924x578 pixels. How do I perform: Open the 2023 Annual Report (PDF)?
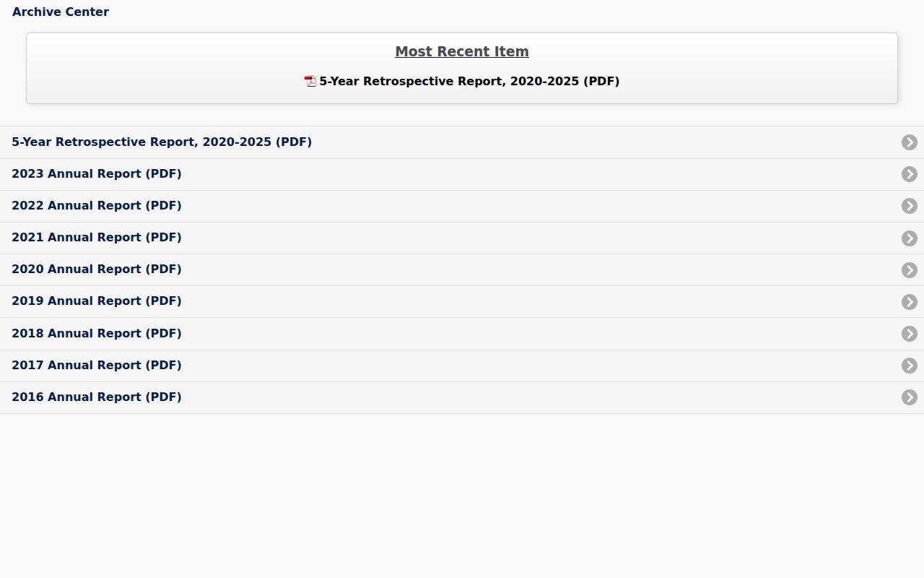pos(462,174)
